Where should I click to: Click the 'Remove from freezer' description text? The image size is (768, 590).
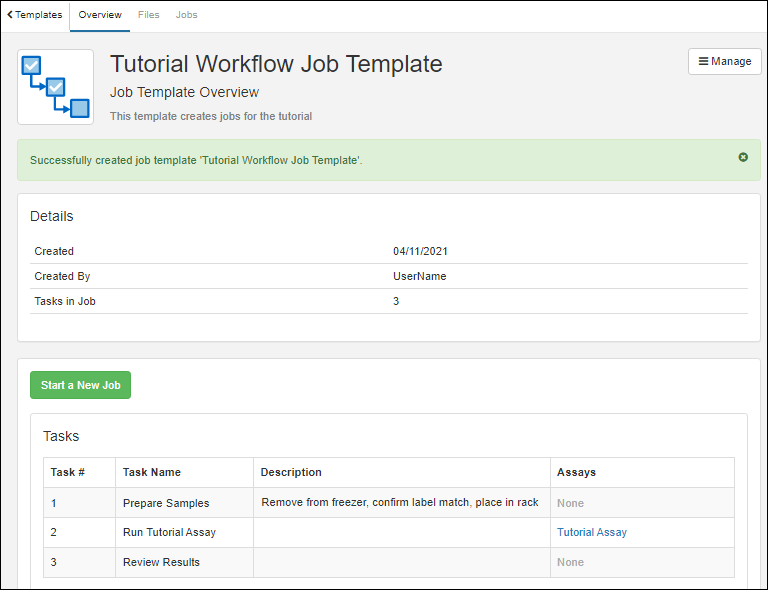tap(399, 502)
